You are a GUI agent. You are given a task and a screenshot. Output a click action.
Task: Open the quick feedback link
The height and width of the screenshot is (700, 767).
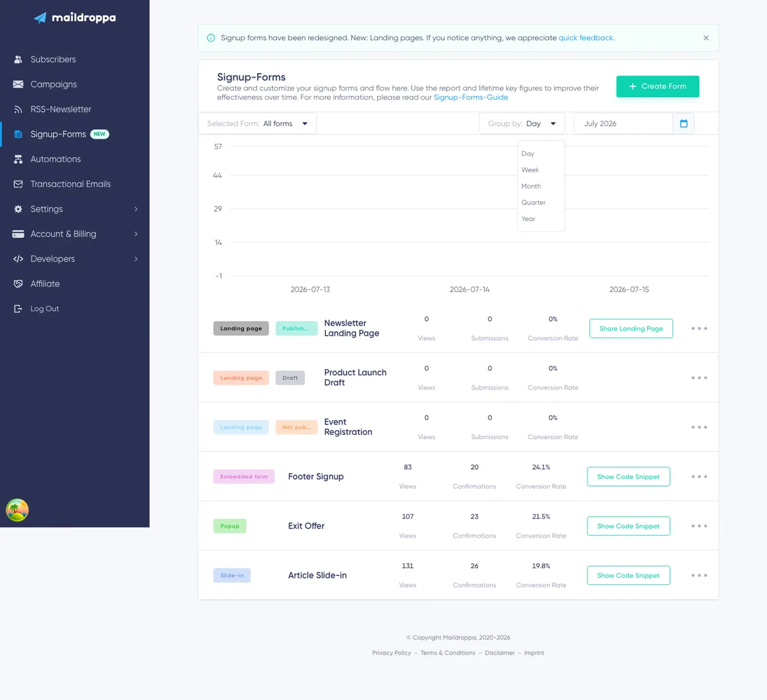(x=585, y=38)
